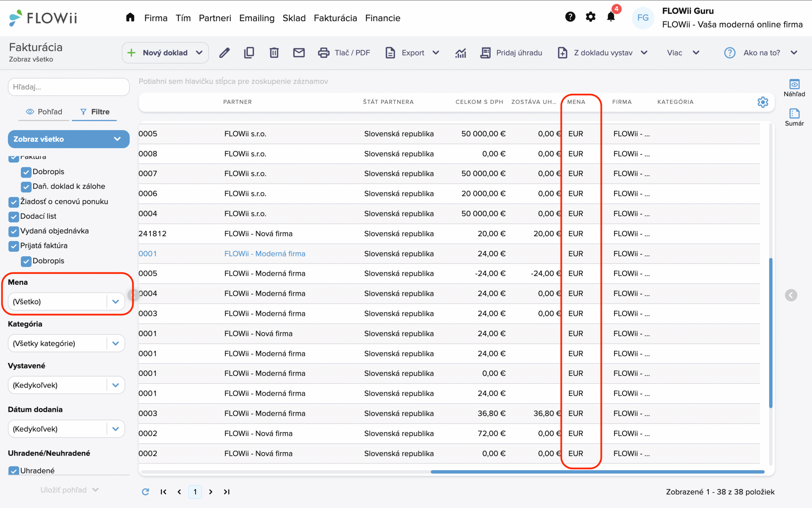Delete document with trash icon
Image resolution: width=812 pixels, height=508 pixels.
pos(274,53)
